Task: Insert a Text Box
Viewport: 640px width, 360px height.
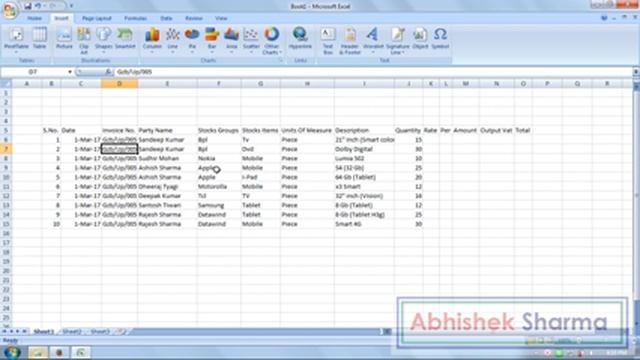Action: [328, 40]
